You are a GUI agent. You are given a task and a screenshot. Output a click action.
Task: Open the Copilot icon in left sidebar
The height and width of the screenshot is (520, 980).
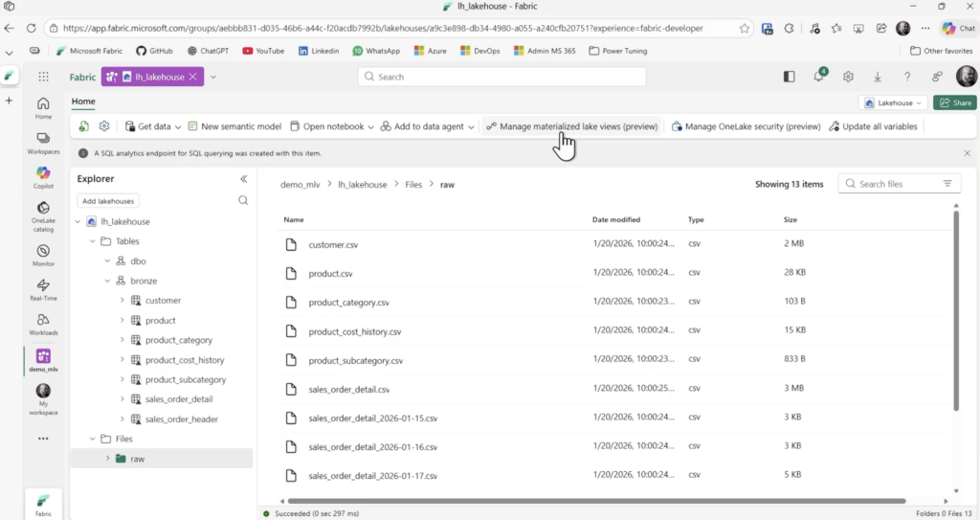(43, 175)
